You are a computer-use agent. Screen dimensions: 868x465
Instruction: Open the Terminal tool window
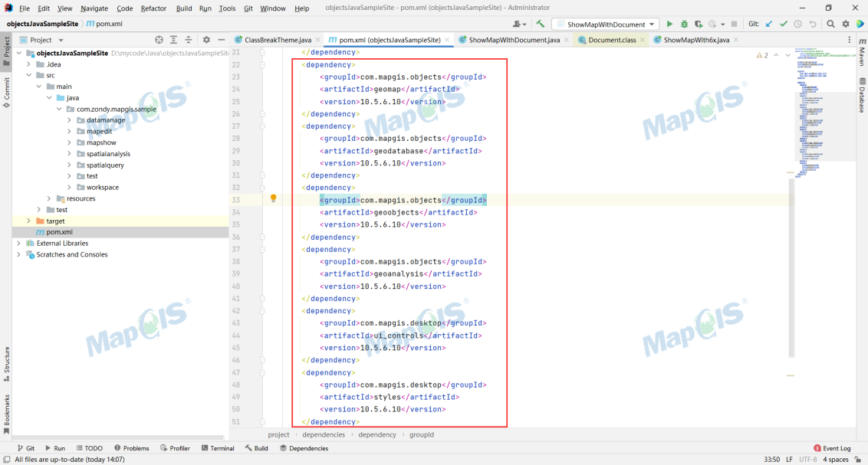[x=218, y=448]
